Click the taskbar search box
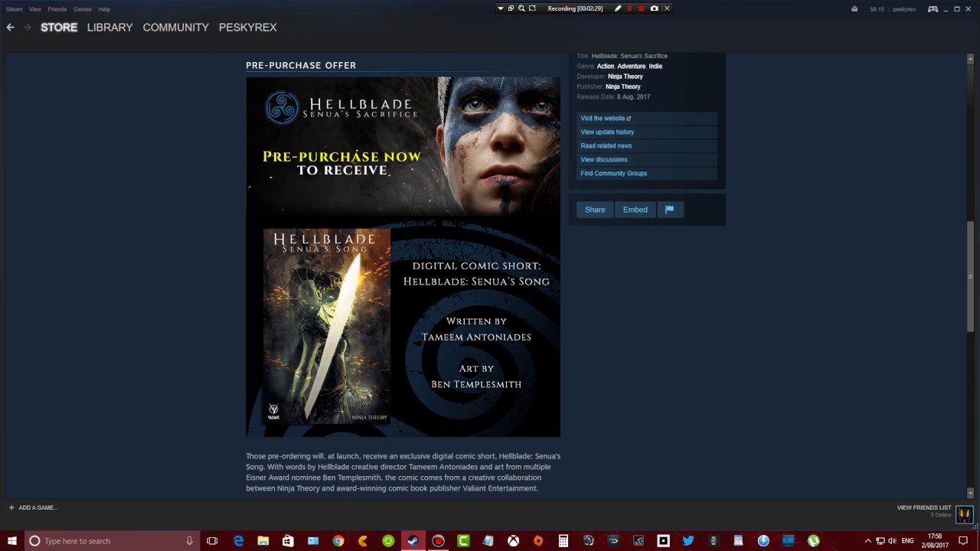This screenshot has height=551, width=980. [113, 541]
